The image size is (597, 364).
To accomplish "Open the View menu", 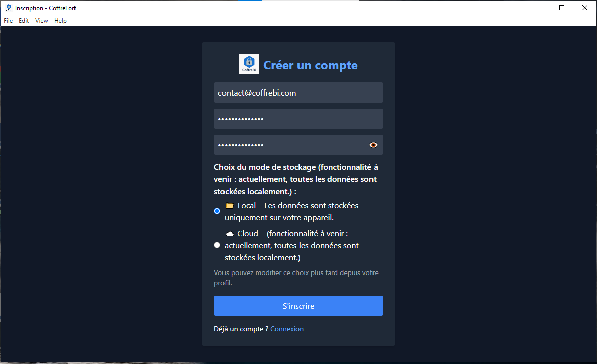I will click(41, 21).
